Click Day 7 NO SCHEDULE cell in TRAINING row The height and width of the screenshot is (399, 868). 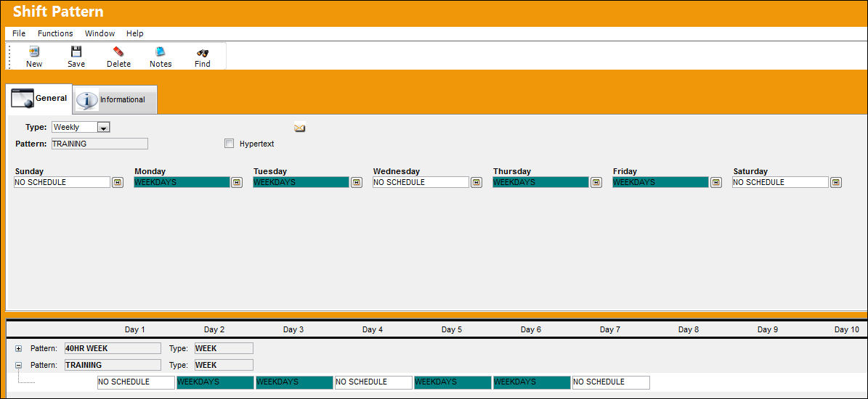click(x=611, y=382)
